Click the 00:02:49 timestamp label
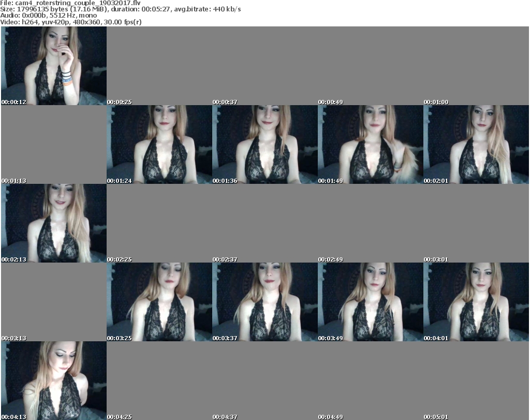This screenshot has height=420, width=530. pyautogui.click(x=330, y=259)
